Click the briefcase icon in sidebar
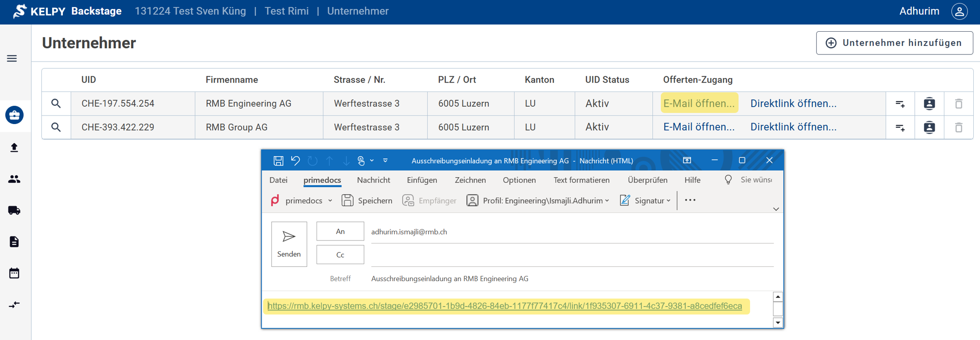 (x=14, y=115)
